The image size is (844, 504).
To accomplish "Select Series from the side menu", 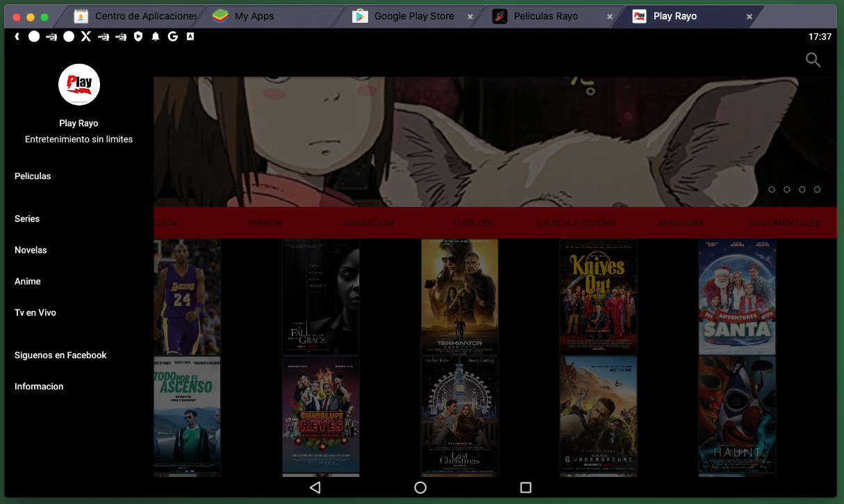I will coord(27,219).
